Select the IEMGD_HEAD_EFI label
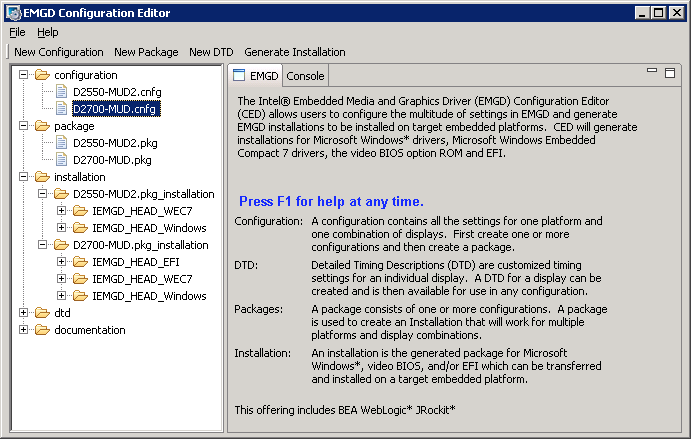The width and height of the screenshot is (691, 439). pos(136,262)
